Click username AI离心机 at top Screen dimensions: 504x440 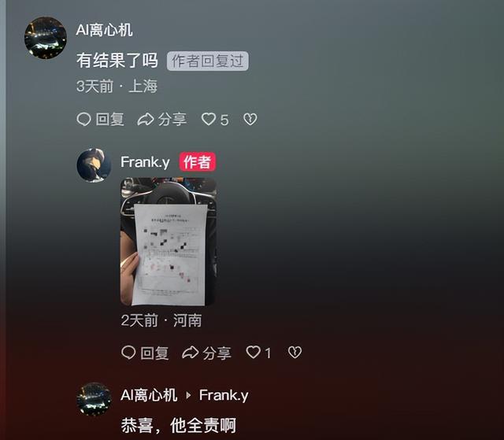tap(104, 30)
